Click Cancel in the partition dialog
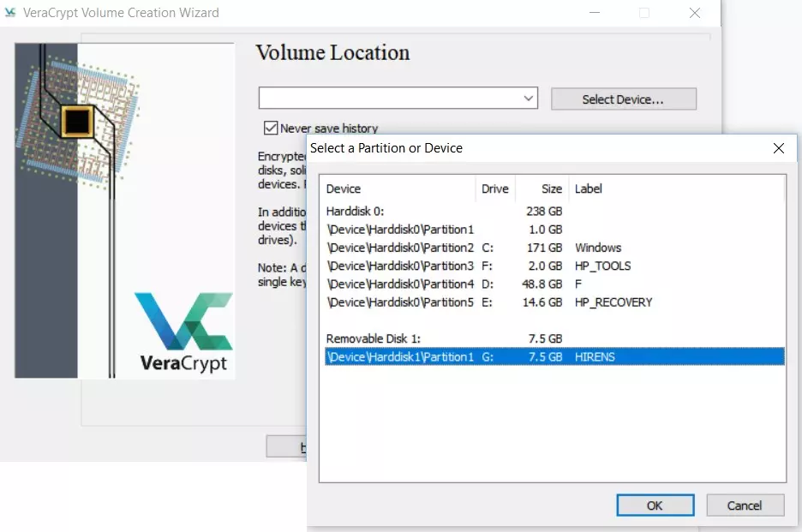The image size is (802, 532). click(x=745, y=505)
